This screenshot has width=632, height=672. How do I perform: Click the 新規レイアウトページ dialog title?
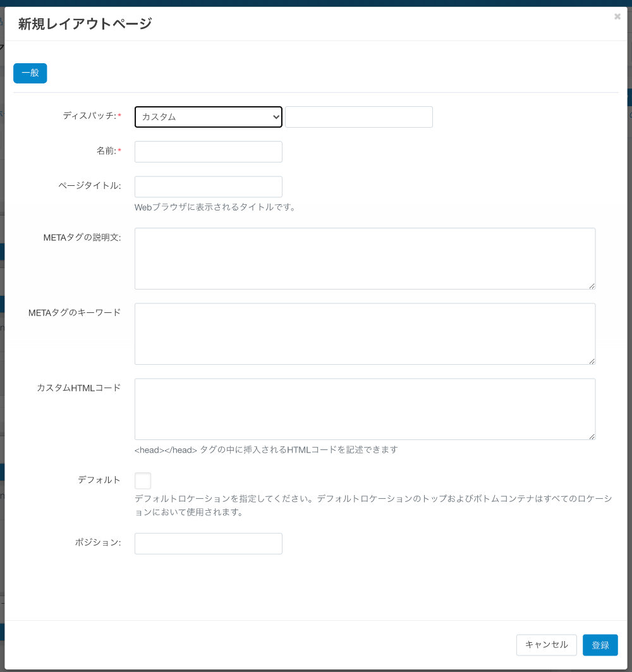pyautogui.click(x=85, y=23)
